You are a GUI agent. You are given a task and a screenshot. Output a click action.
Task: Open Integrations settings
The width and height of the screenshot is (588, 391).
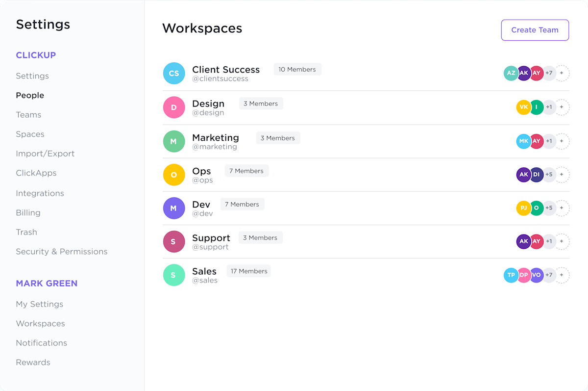[40, 193]
